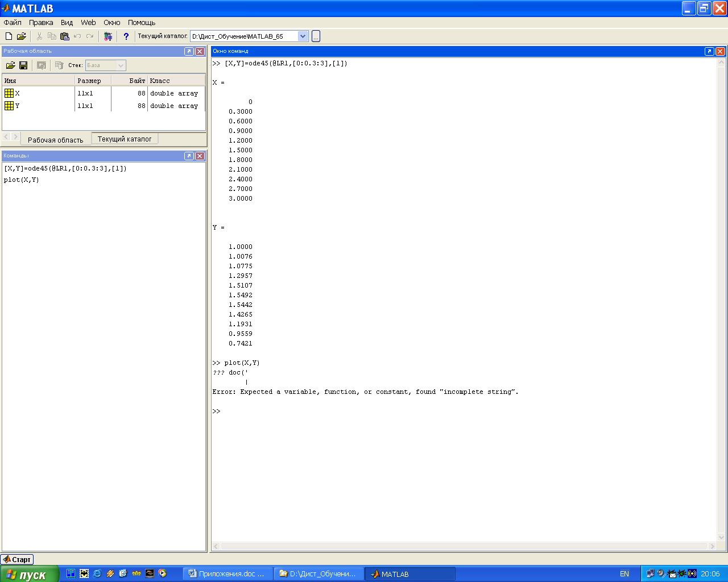Create a new M-file with the toolbar icon
This screenshot has height=582, width=728.
(x=9, y=36)
